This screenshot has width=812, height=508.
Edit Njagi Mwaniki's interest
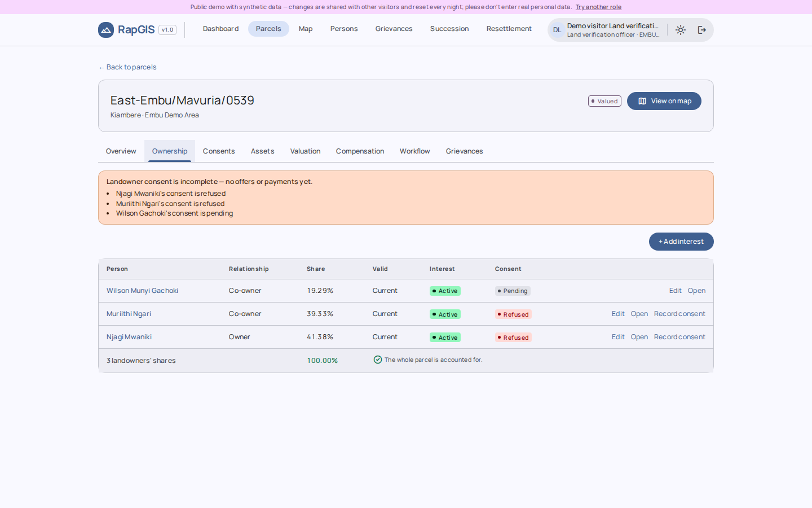coord(618,337)
